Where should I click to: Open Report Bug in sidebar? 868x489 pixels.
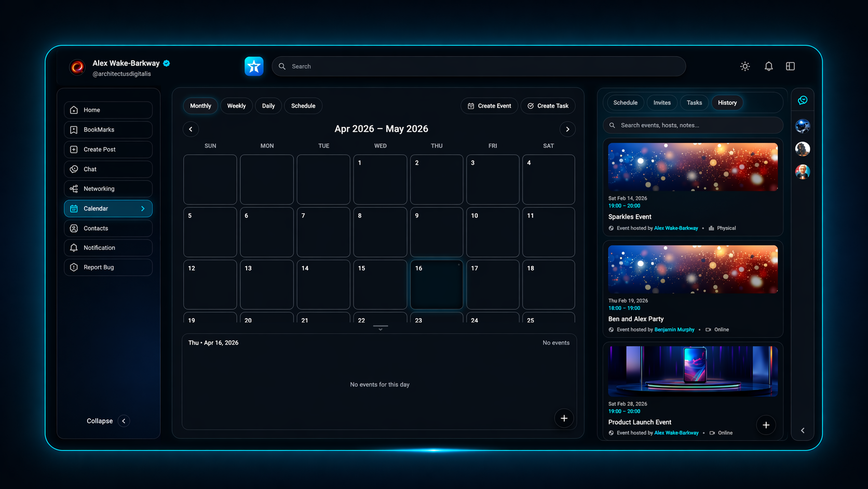[x=108, y=268]
